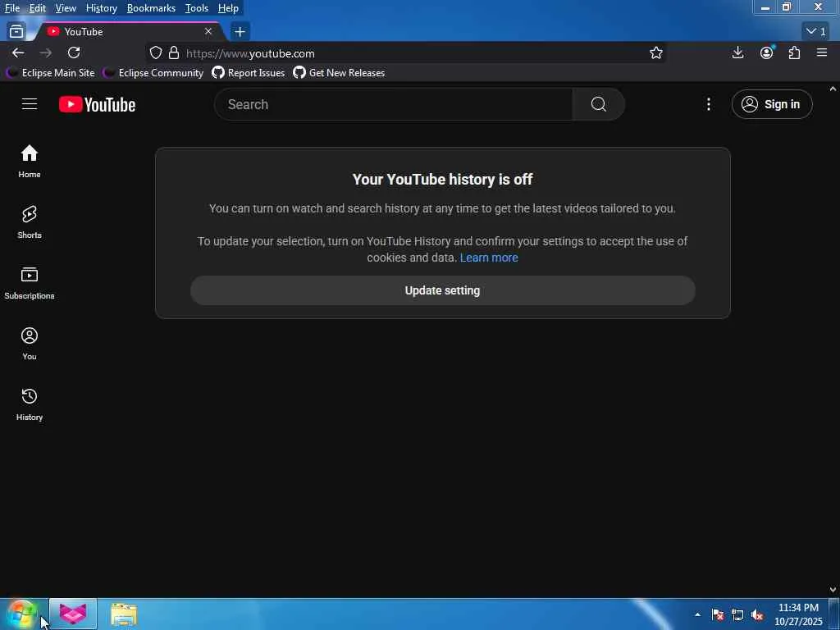Screen dimensions: 840x630
Task: Click the muted volume tray icon
Action: click(x=757, y=615)
